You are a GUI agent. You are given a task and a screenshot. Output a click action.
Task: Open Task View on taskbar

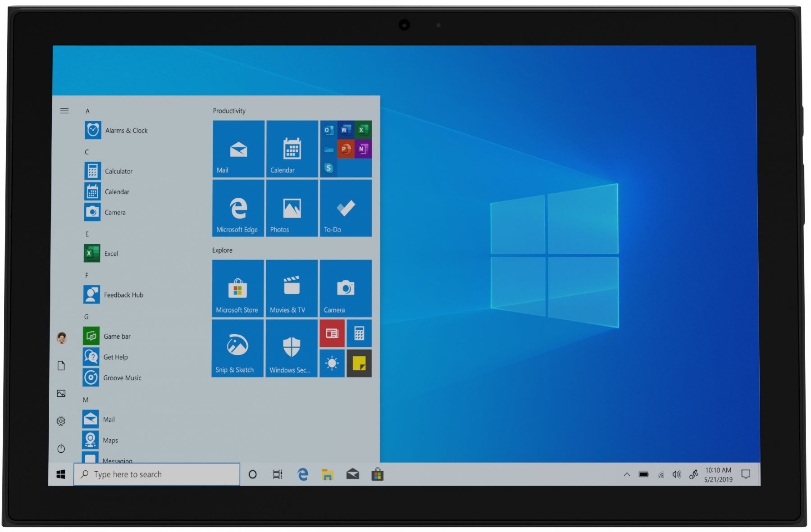point(278,474)
